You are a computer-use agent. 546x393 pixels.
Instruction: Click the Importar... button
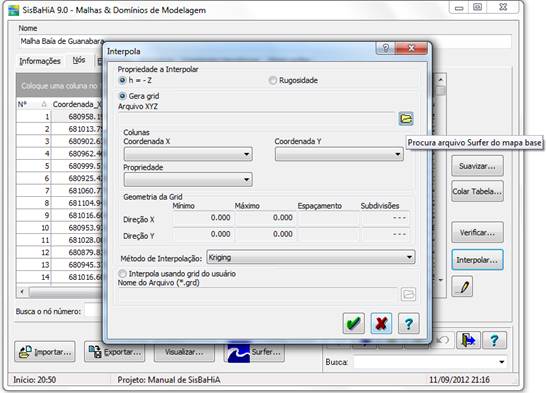(45, 352)
